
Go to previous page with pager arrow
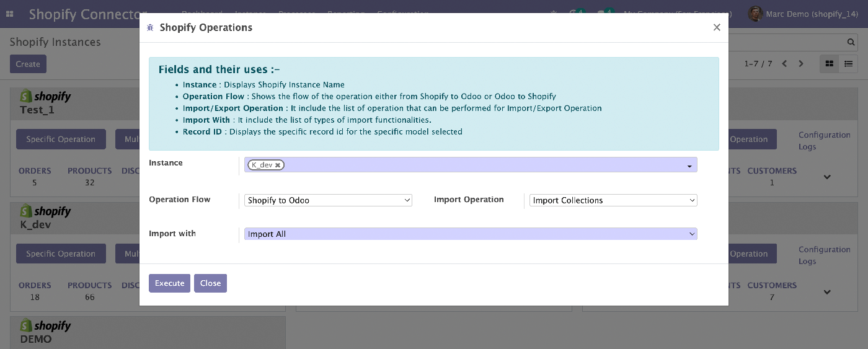(785, 64)
